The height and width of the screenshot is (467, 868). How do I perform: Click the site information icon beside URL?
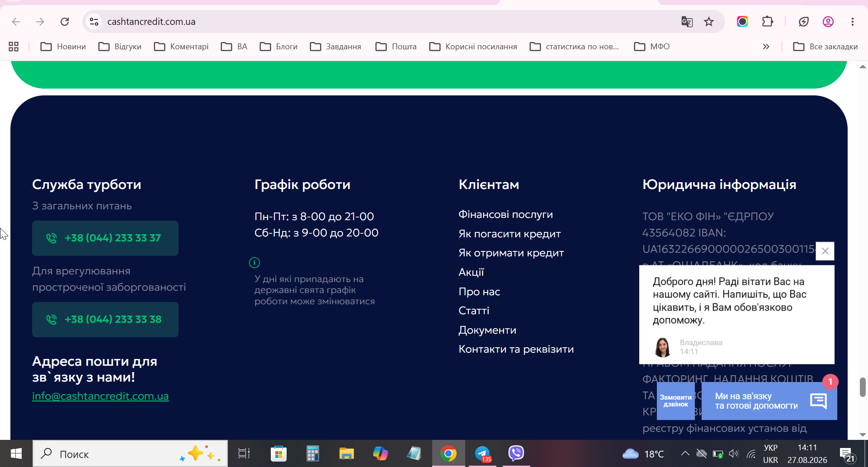click(94, 22)
